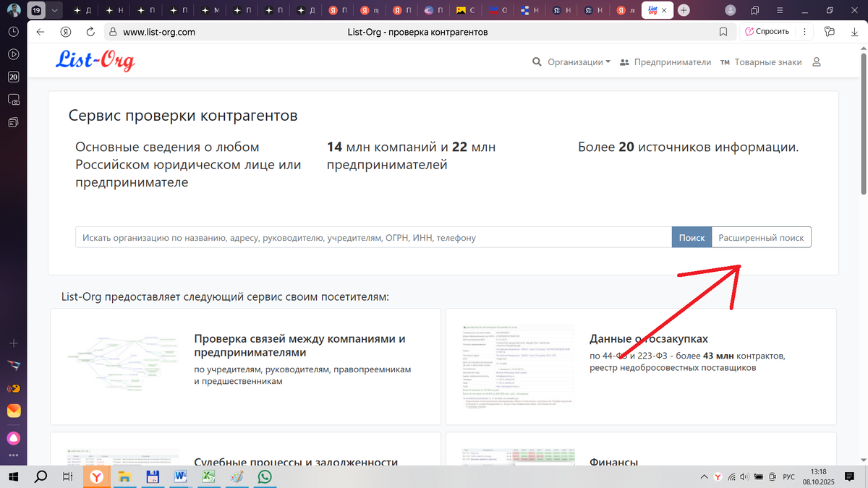Open Расширенный поиск advanced search
The width and height of the screenshot is (868, 488).
[762, 237]
